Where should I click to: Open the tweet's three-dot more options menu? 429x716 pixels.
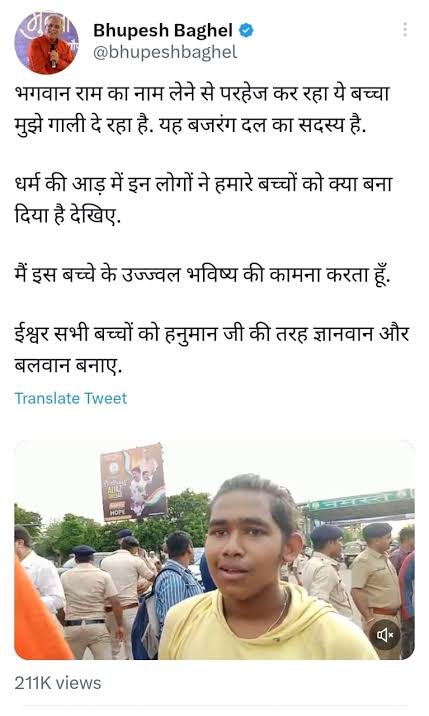tap(405, 30)
